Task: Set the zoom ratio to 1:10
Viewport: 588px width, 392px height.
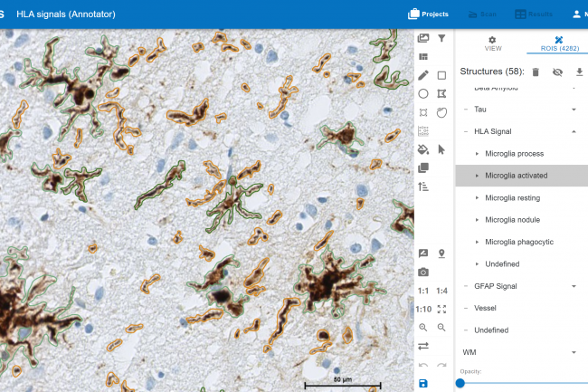Action: [423, 309]
